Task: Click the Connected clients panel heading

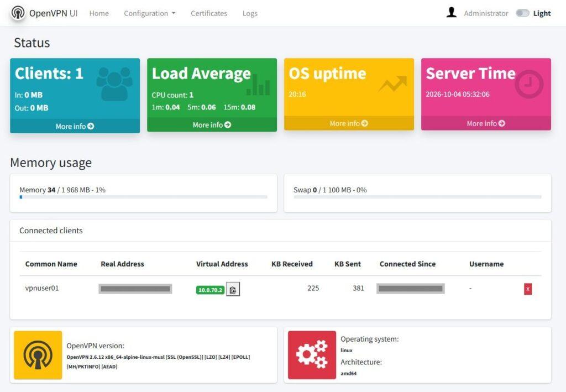Action: click(51, 231)
